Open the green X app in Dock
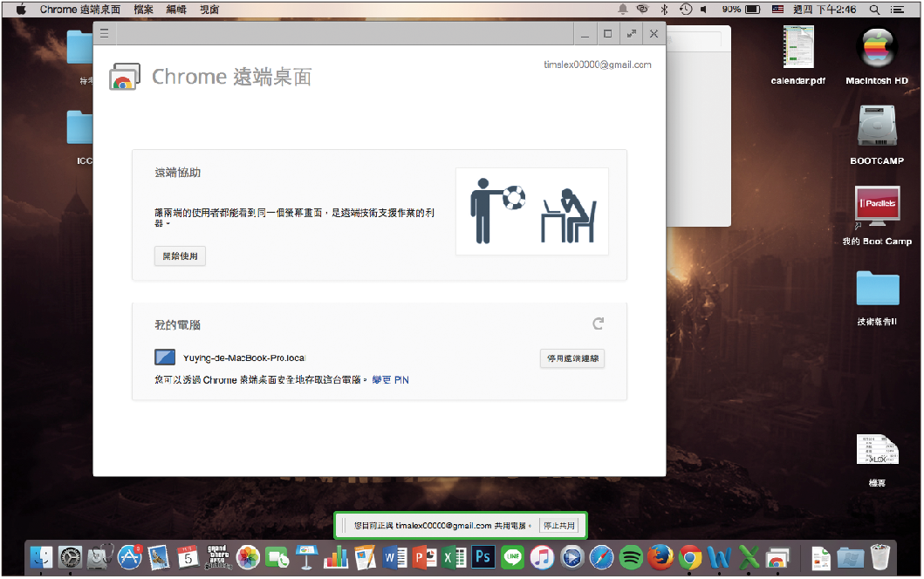 click(x=749, y=556)
